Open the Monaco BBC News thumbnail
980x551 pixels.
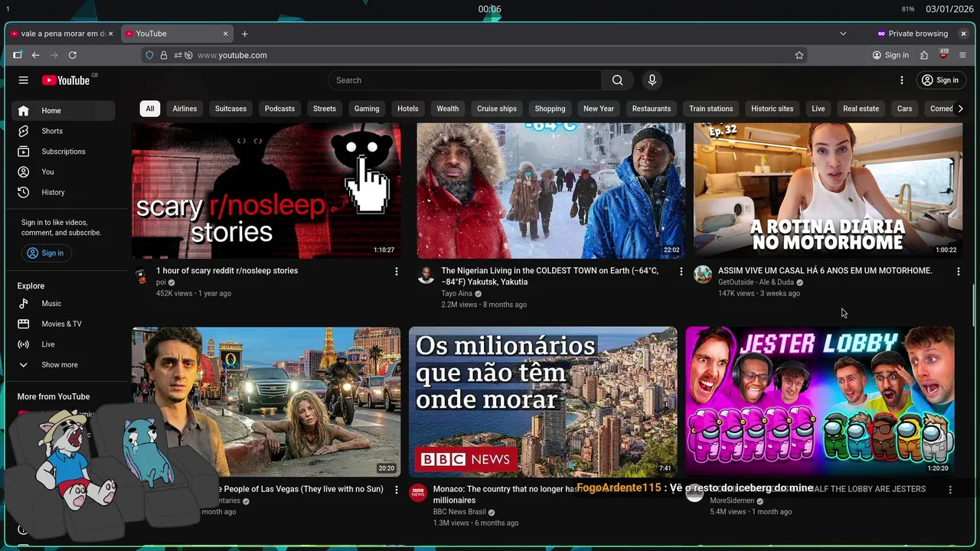tap(543, 402)
